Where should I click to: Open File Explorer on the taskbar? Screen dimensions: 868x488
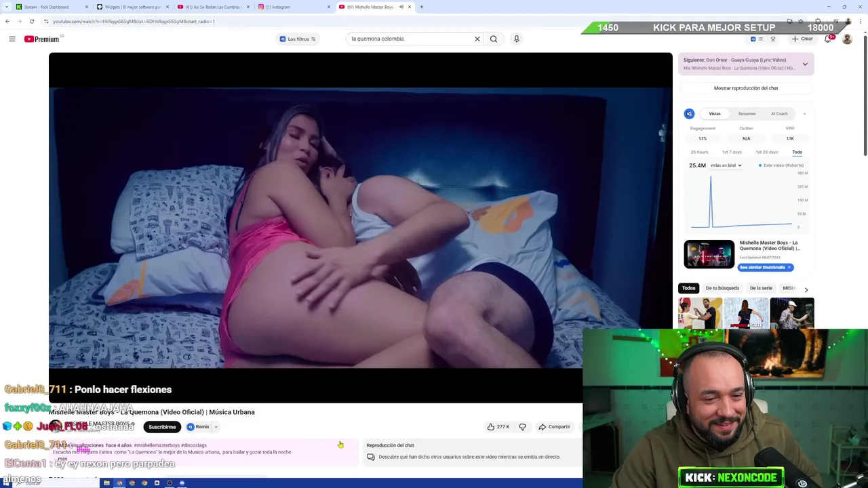click(106, 483)
